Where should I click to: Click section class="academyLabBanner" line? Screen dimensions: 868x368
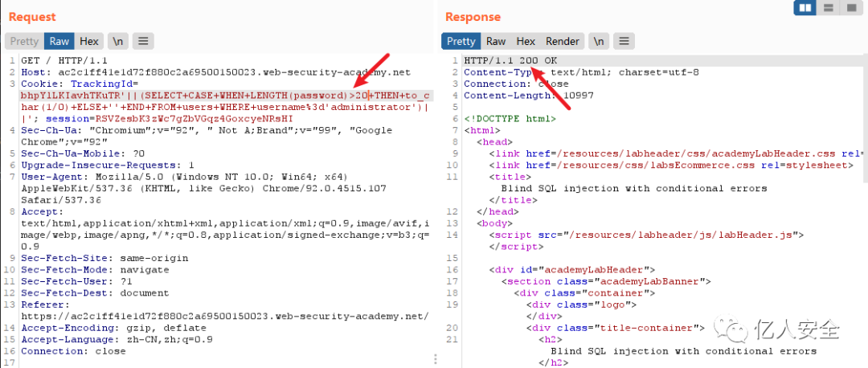coord(606,281)
